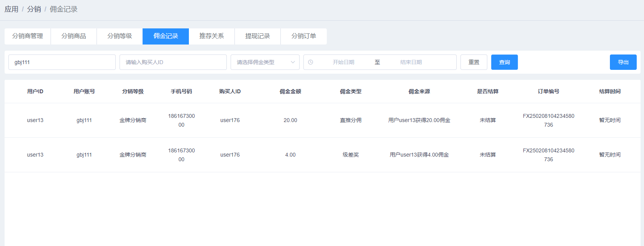Expand the 请选择佣金类型 dropdown arrow

(x=293, y=62)
